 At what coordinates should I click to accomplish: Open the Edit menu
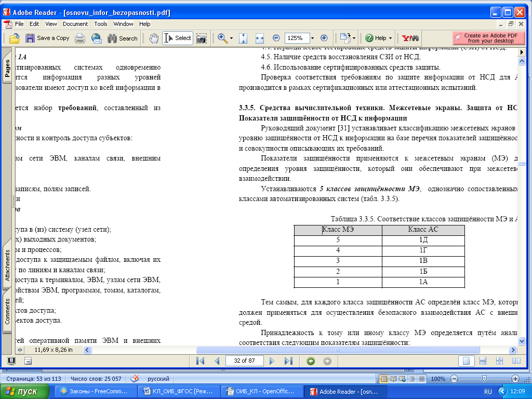click(34, 24)
